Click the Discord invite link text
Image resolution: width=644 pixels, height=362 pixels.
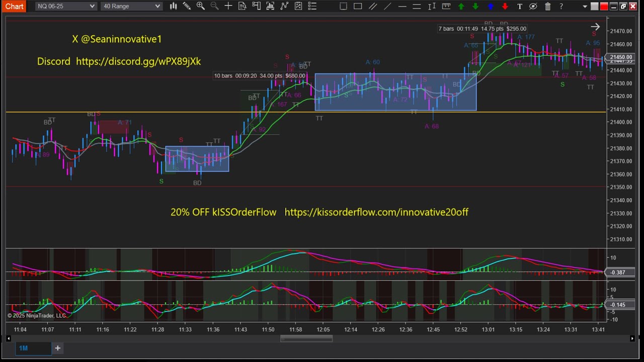(x=138, y=61)
